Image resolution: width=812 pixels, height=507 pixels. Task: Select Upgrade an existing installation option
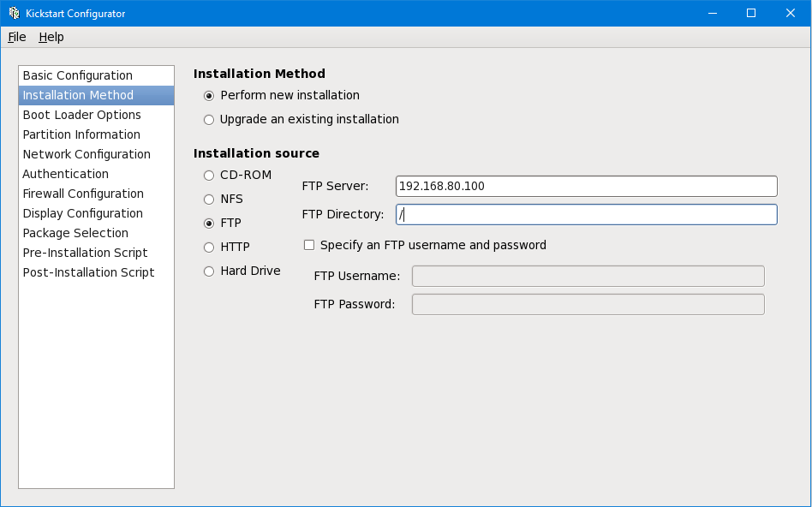click(209, 120)
